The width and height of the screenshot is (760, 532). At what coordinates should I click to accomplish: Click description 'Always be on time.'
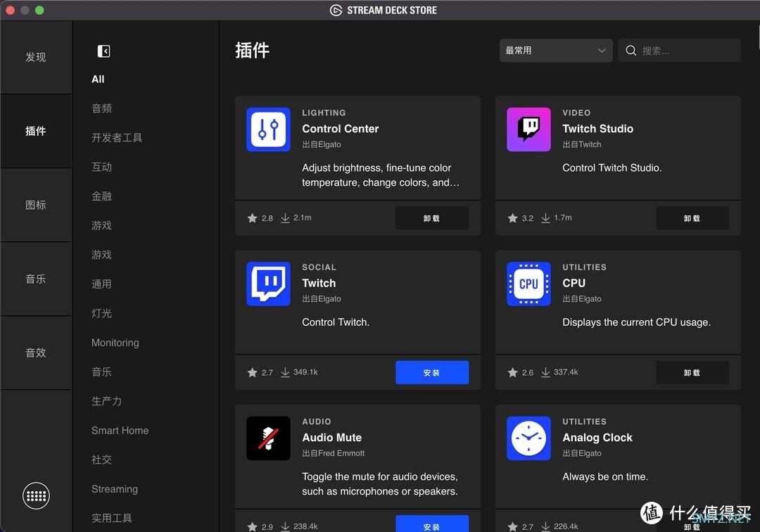click(605, 477)
